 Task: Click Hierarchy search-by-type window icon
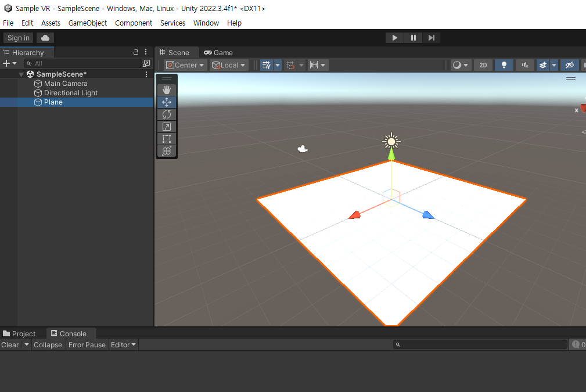[x=146, y=63]
